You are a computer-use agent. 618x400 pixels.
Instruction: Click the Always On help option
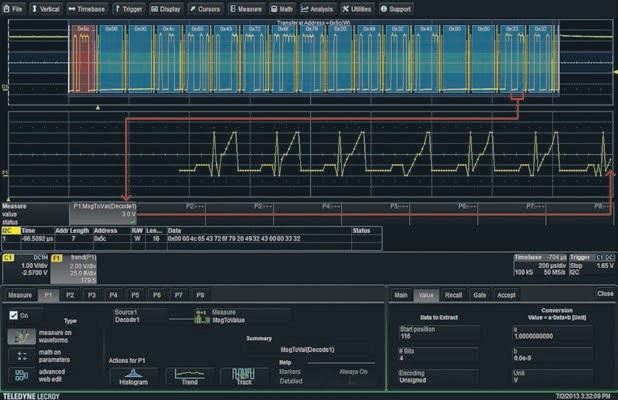click(x=354, y=372)
